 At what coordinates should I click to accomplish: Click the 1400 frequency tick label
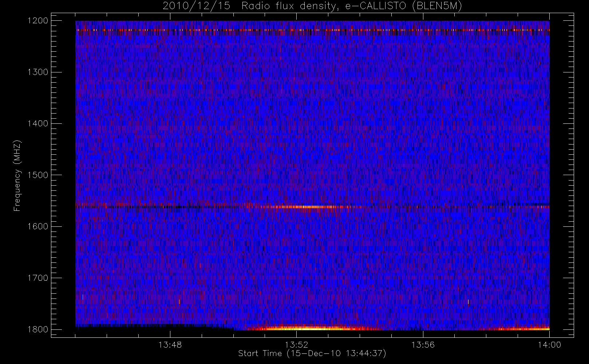point(38,124)
